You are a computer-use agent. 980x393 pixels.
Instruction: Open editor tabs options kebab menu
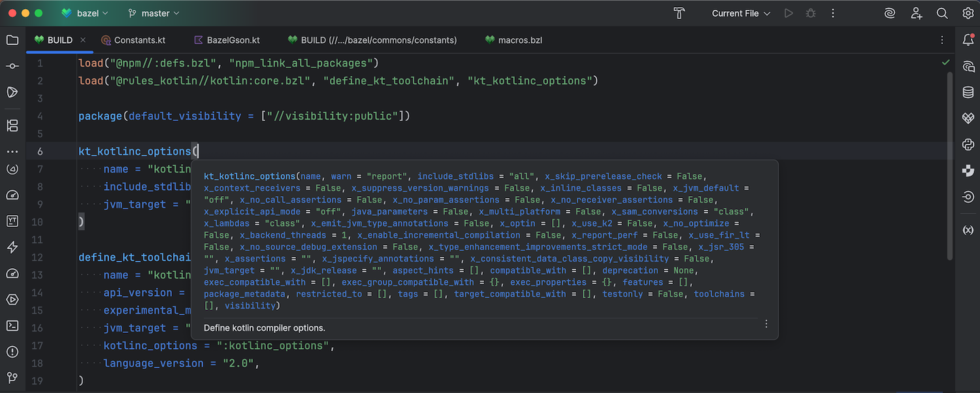[x=942, y=40]
